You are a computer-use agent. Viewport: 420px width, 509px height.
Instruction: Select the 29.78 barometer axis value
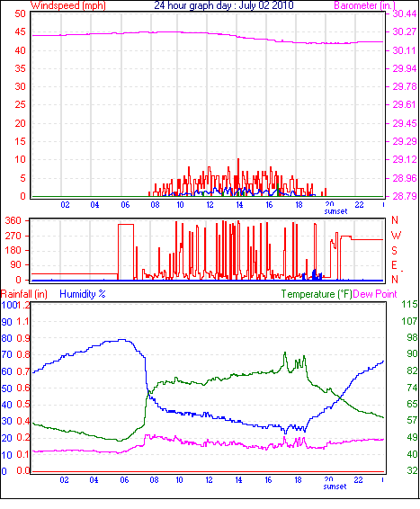[405, 86]
